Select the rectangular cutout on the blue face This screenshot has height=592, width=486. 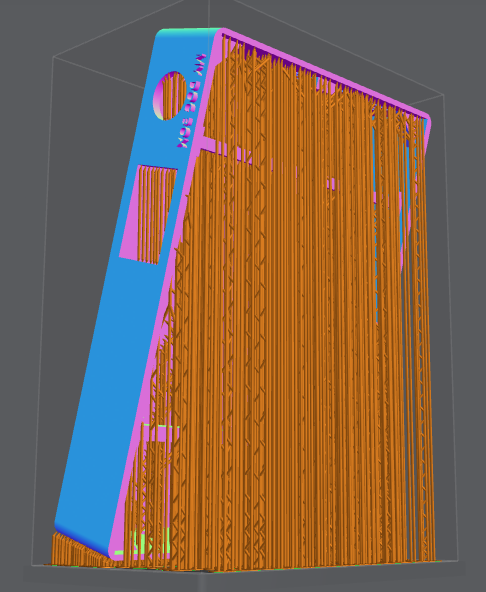click(148, 214)
